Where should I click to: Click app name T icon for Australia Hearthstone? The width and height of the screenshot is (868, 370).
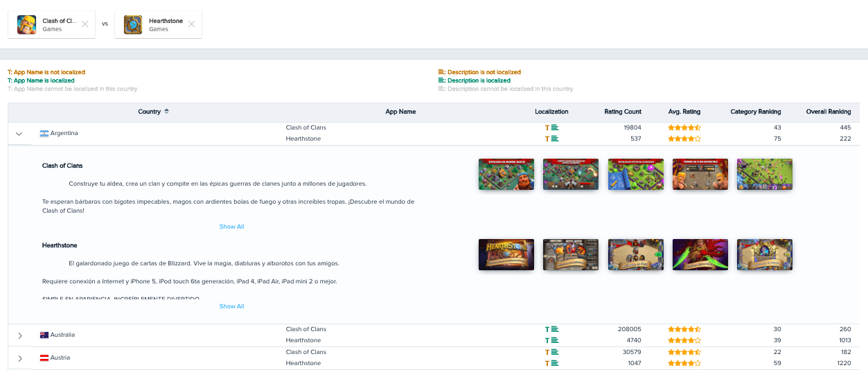pyautogui.click(x=547, y=340)
